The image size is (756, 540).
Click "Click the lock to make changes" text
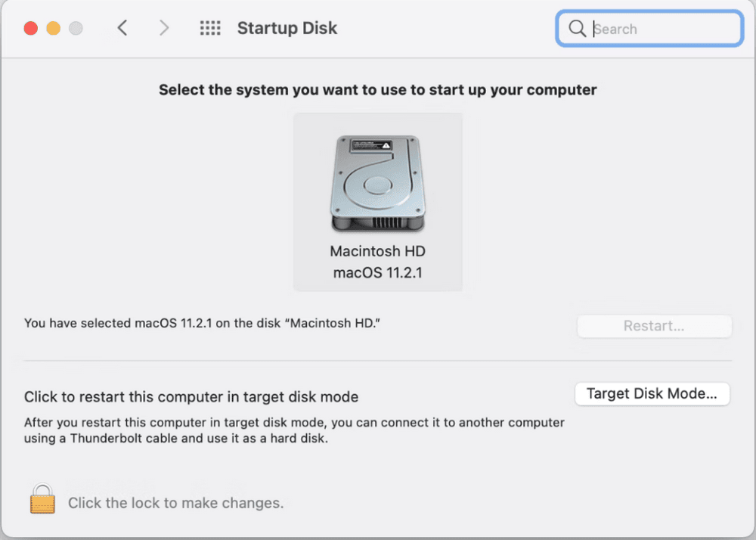tap(175, 503)
